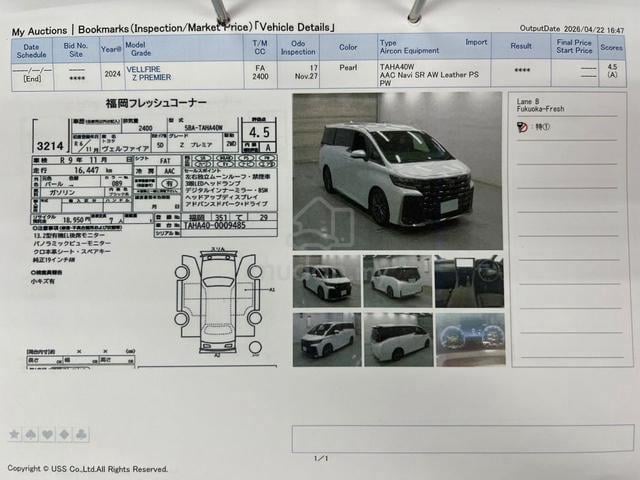Click lot number 3214 on the sheet
Image resolution: width=640 pixels, height=480 pixels.
tap(50, 146)
